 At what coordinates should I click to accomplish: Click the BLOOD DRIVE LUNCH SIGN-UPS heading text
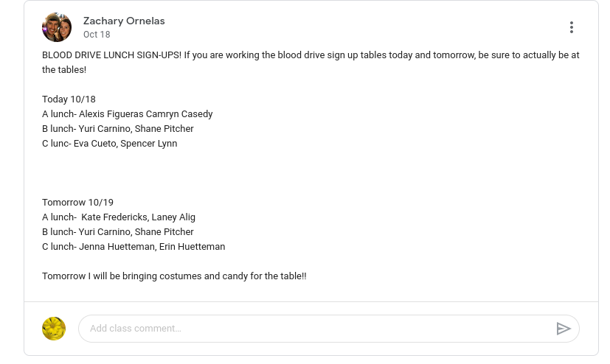click(x=116, y=55)
